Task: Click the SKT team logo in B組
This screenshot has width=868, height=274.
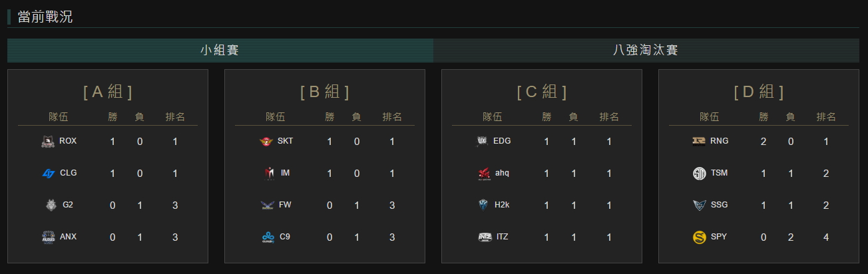Action: [266, 141]
